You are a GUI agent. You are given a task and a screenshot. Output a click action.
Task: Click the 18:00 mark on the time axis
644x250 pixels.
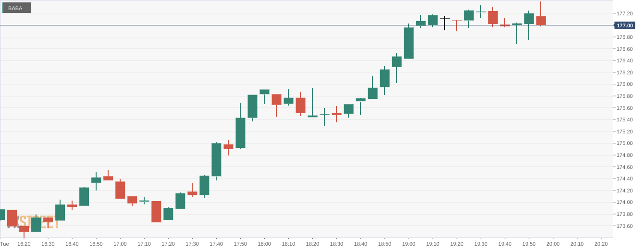coord(264,244)
